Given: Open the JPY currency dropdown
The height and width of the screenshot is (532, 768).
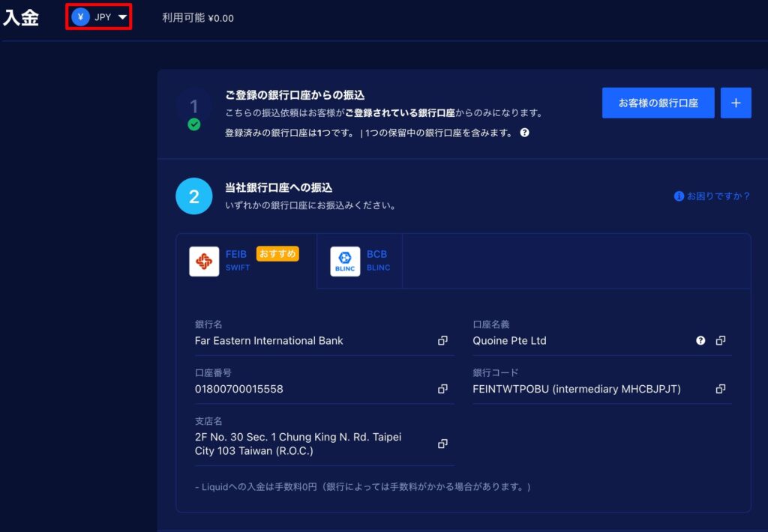Looking at the screenshot, I should click(100, 17).
